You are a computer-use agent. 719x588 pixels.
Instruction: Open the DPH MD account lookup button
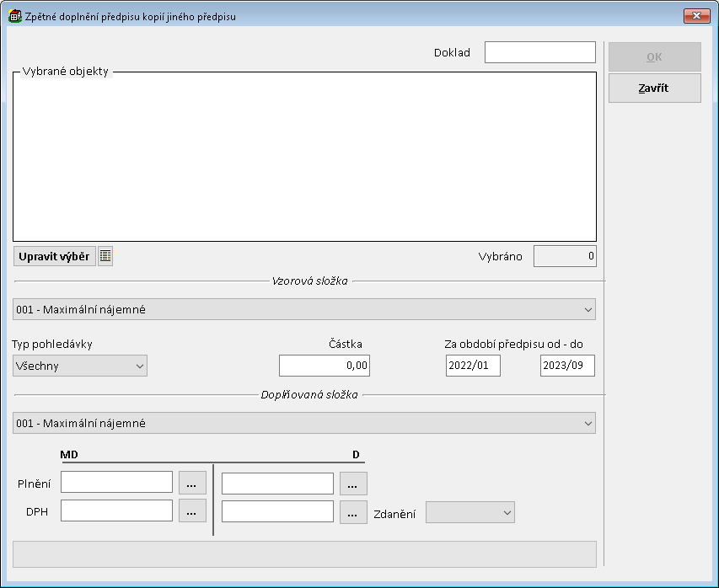(x=192, y=511)
